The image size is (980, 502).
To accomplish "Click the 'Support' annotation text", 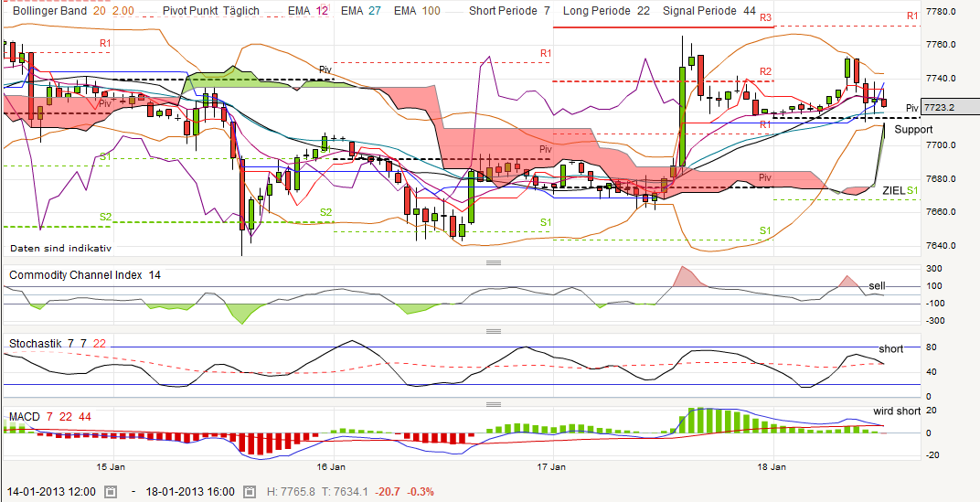I will [x=913, y=130].
